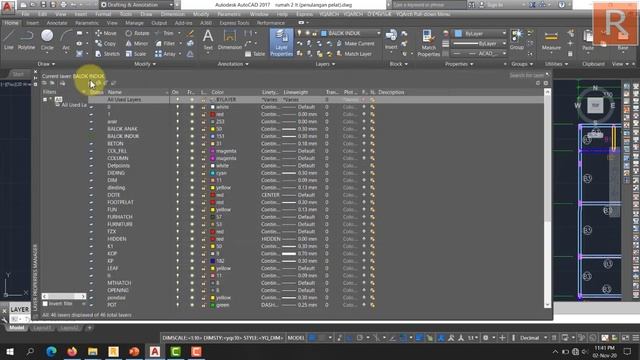
Task: Insert a Table from Annotation panel
Action: (255, 54)
